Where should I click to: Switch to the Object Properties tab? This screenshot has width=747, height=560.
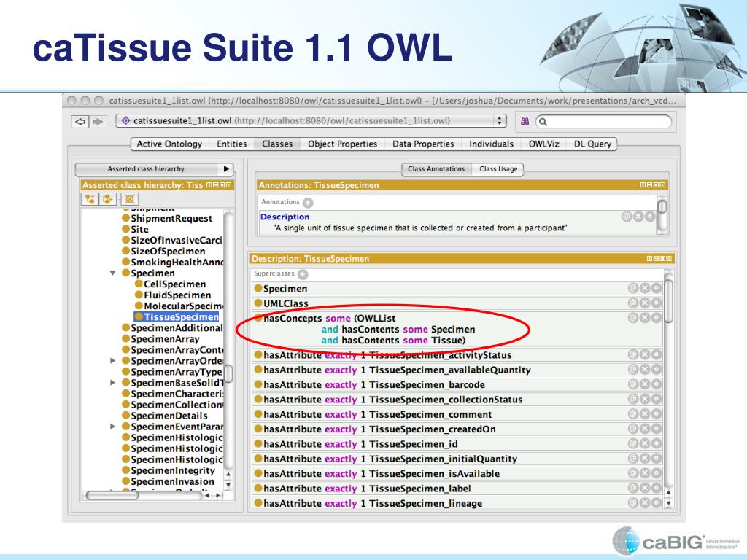[x=343, y=144]
